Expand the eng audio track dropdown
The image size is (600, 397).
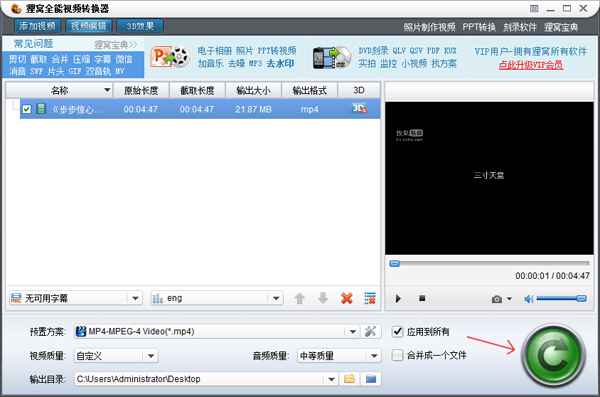coord(276,298)
